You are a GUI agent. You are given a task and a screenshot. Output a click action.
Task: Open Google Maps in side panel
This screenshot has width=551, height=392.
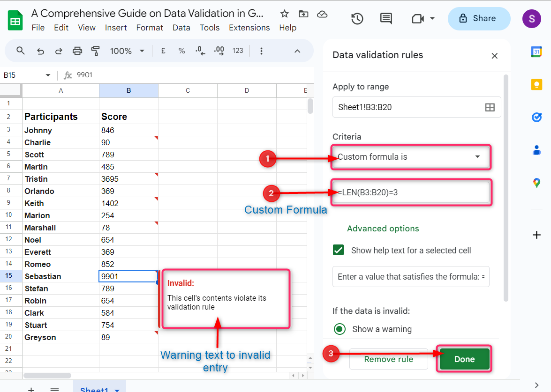pos(536,183)
